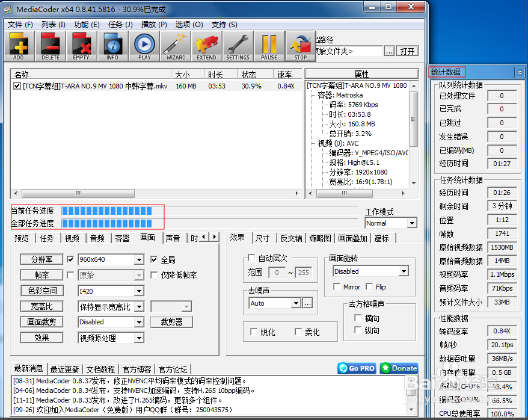Expand the 画面旋转 Disabled dropdown
The height and width of the screenshot is (420, 528).
[x=403, y=271]
